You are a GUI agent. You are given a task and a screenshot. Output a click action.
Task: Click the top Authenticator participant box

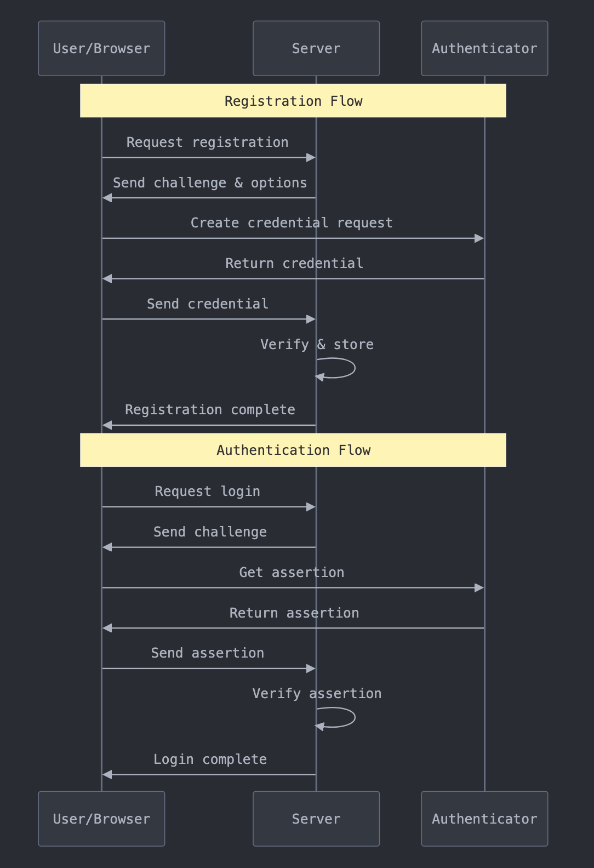click(484, 48)
